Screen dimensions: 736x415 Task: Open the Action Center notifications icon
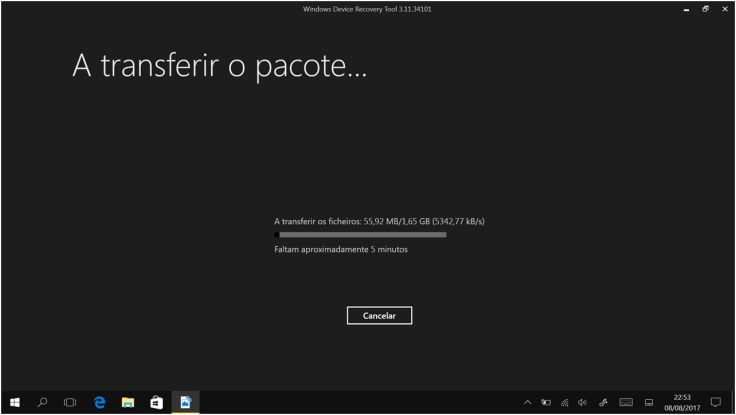pyautogui.click(x=715, y=403)
